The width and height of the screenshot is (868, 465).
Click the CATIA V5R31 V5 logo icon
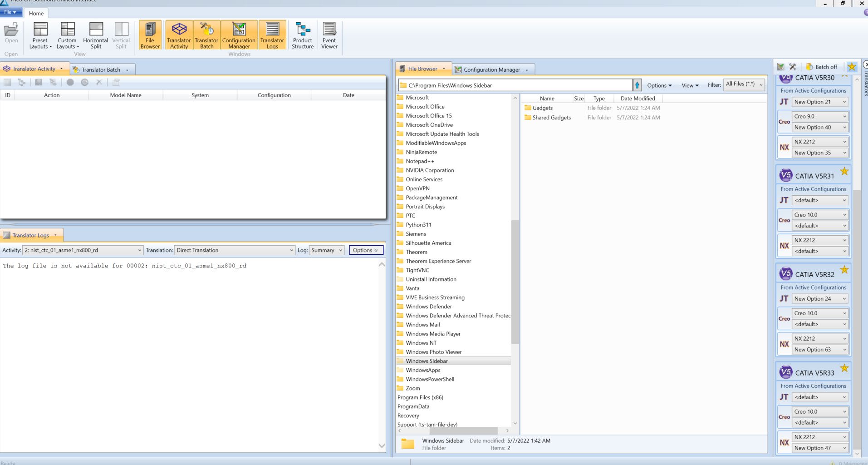tap(786, 175)
